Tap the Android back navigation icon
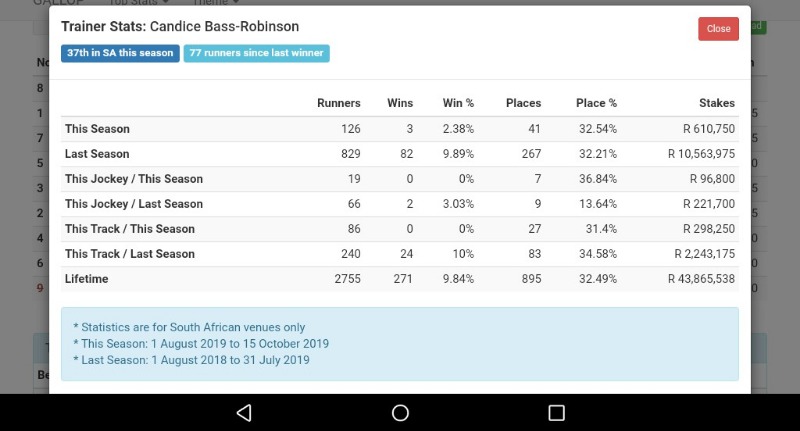The height and width of the screenshot is (431, 800). 244,413
